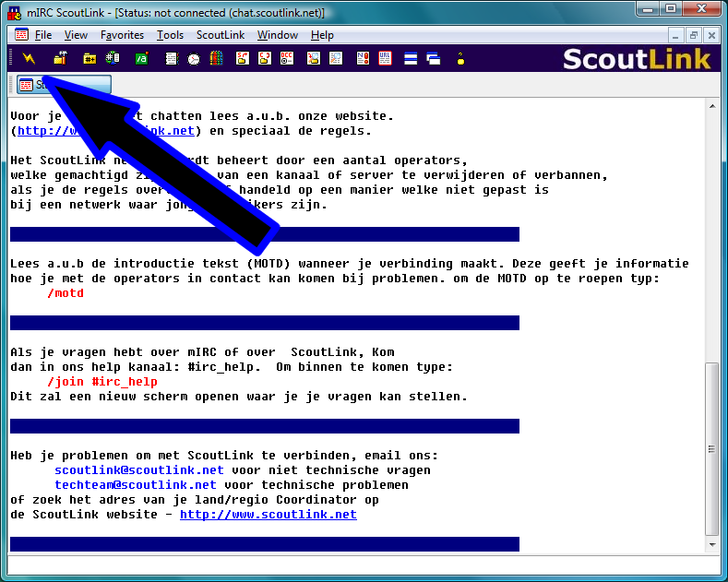The height and width of the screenshot is (582, 728).
Task: Click the scroll up arrow
Action: pos(712,106)
